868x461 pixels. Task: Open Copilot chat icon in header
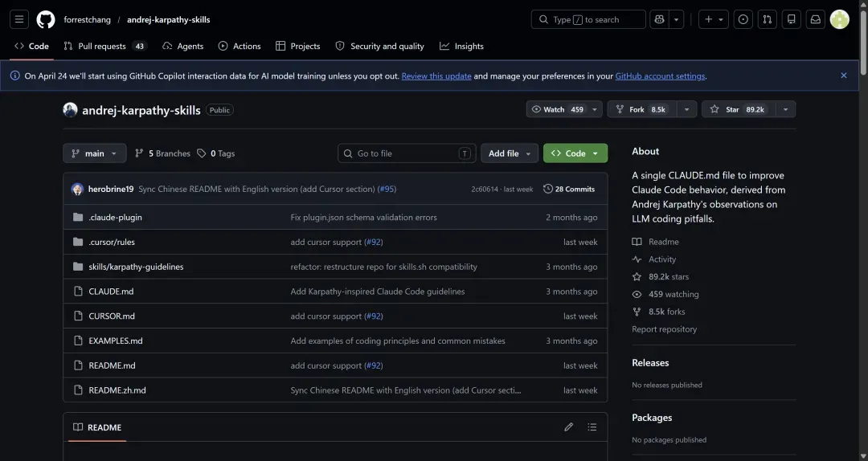click(x=659, y=19)
